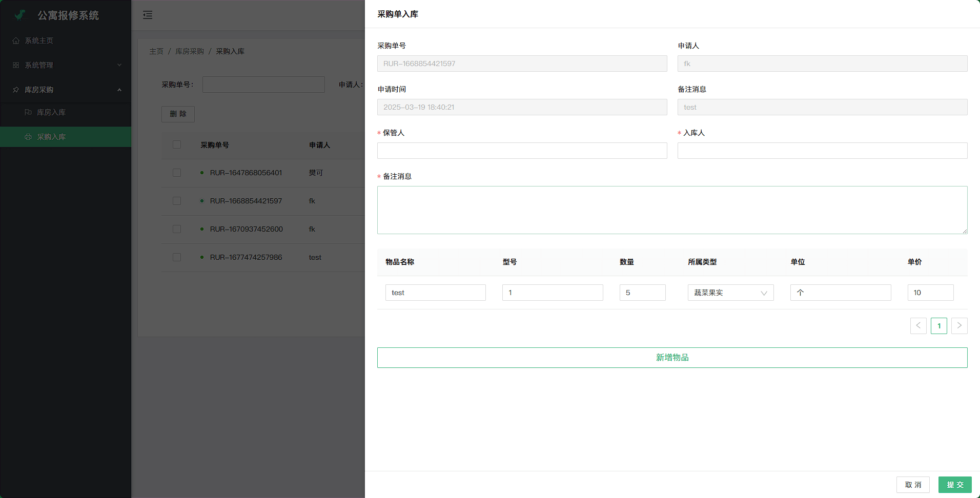Click the printer icon beside 采购入库
The image size is (980, 498).
[x=28, y=137]
